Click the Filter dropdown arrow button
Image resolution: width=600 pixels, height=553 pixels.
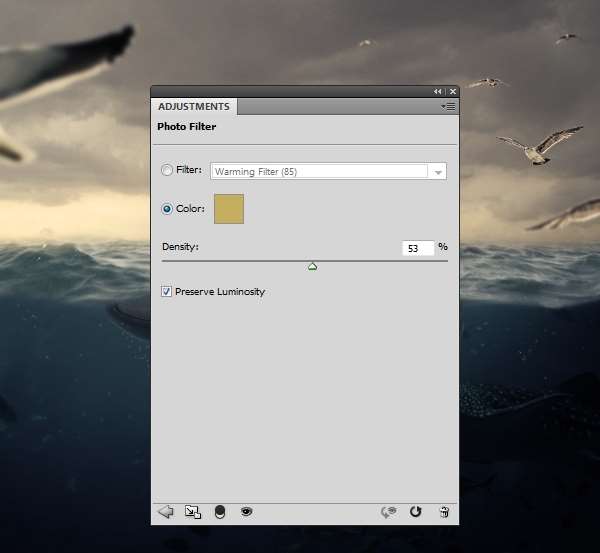438,172
